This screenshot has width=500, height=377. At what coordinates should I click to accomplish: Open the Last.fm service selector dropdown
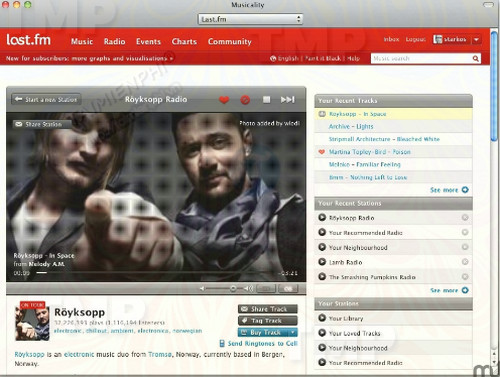(250, 19)
